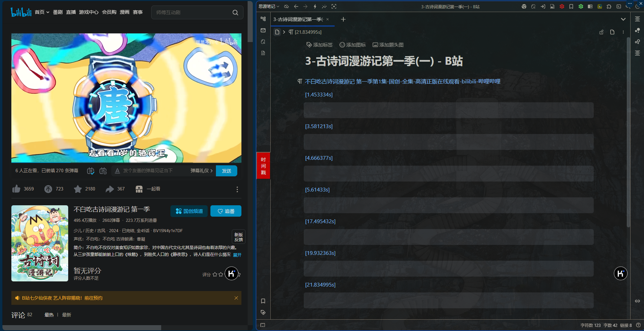Open the tags panel icon on left dock
The width and height of the screenshot is (644, 331).
(263, 312)
